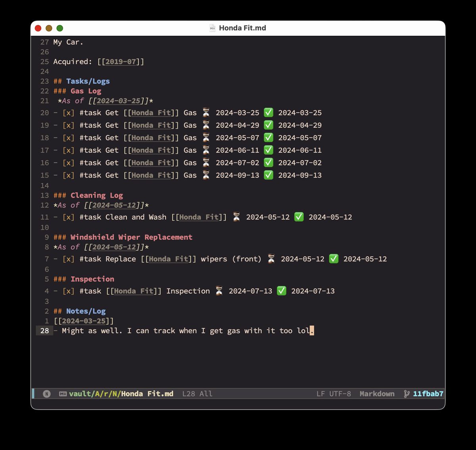
Task: Open the 2024-05-12 link under Windshield Wiper Replacement
Action: (114, 247)
